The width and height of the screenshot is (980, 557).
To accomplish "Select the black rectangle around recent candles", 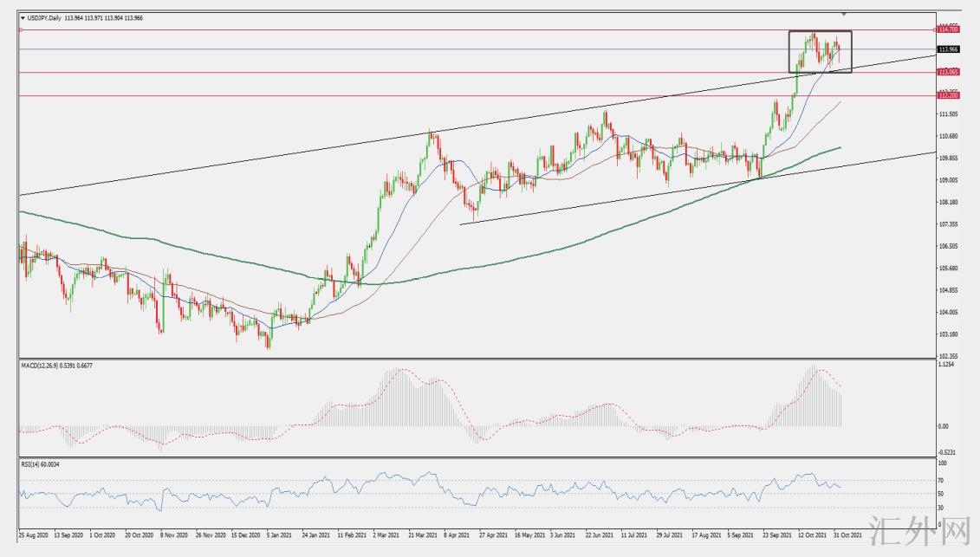I will pyautogui.click(x=820, y=32).
